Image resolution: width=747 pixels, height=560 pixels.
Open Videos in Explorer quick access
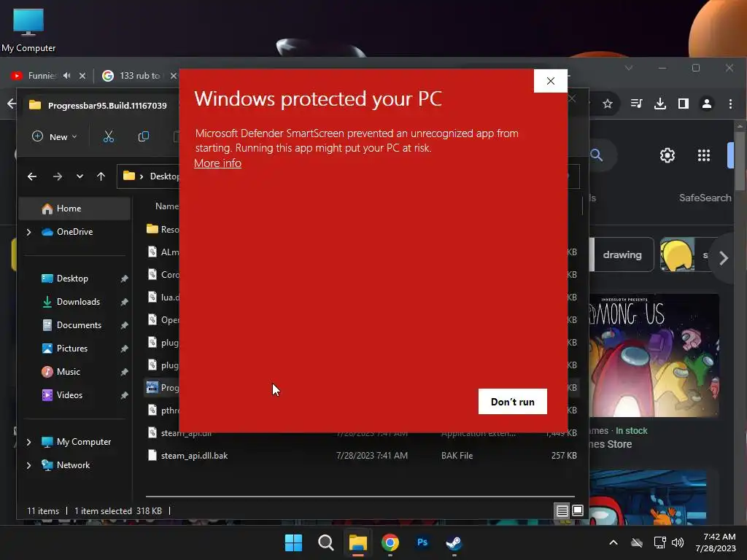click(69, 395)
